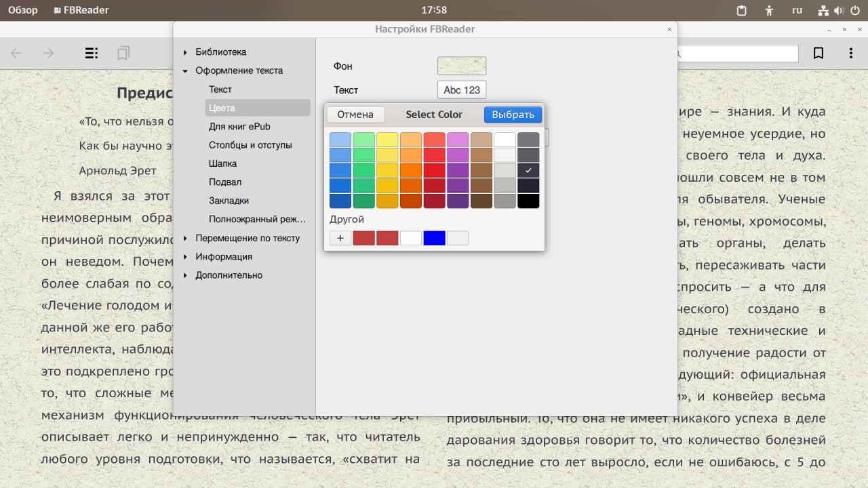Expand the Информация tree arrow
Image resolution: width=868 pixels, height=488 pixels.
click(x=185, y=257)
